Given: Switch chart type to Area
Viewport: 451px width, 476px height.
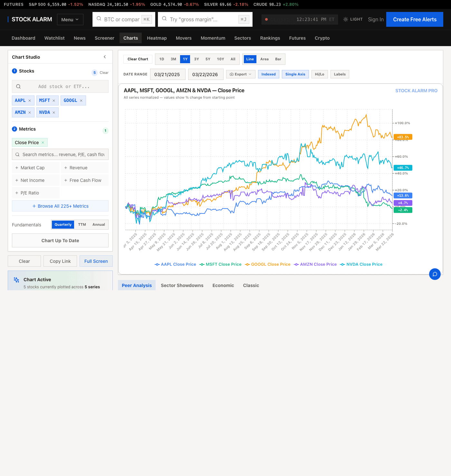Looking at the screenshot, I should (x=264, y=59).
